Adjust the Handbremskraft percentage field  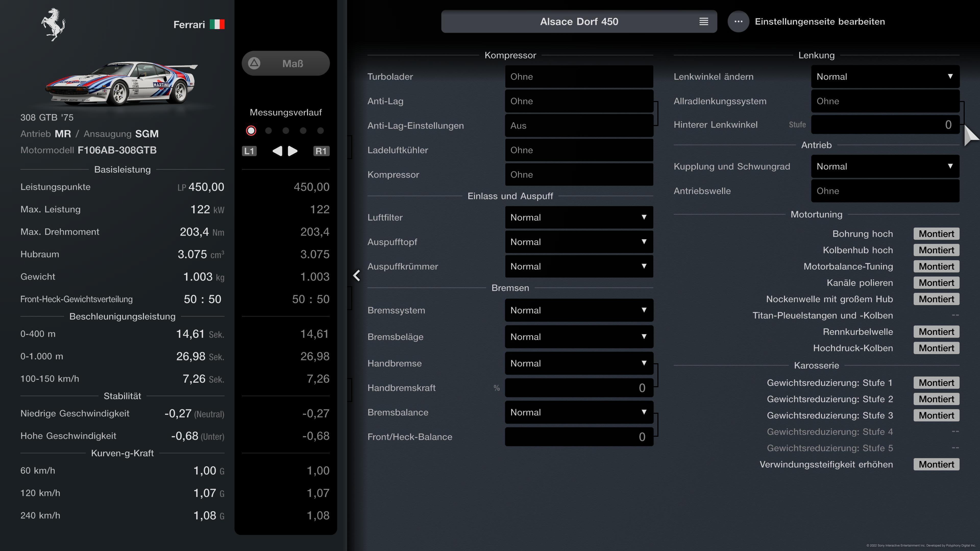tap(579, 388)
